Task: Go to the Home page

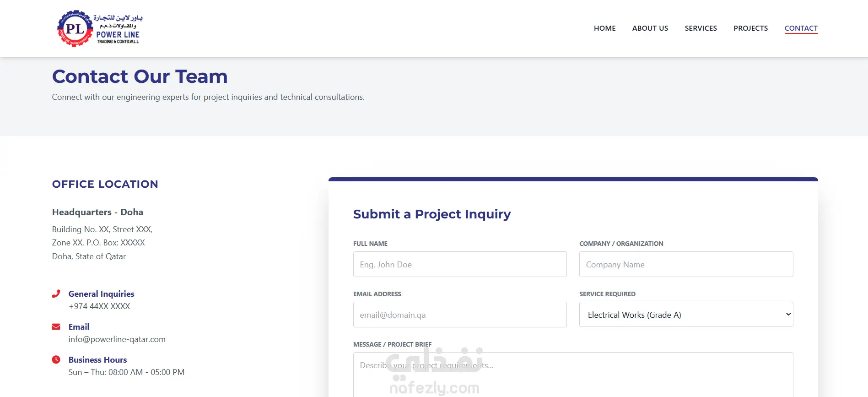Action: 604,28
